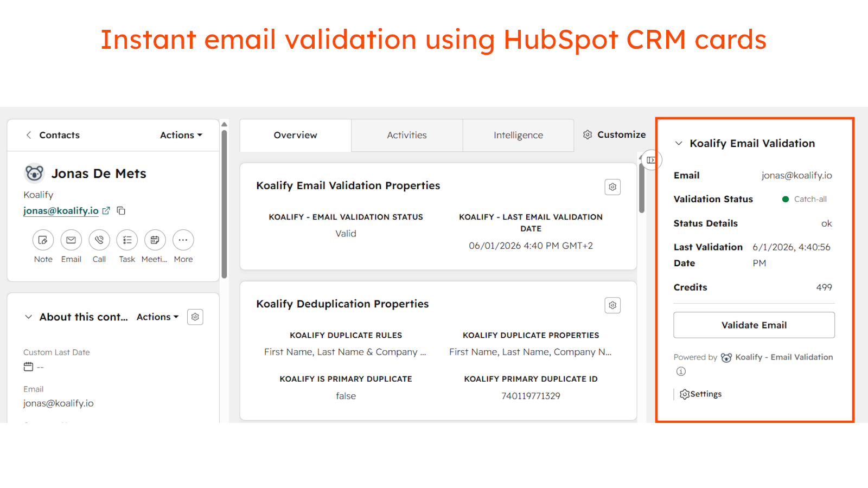Click the Validate Email button

point(754,325)
